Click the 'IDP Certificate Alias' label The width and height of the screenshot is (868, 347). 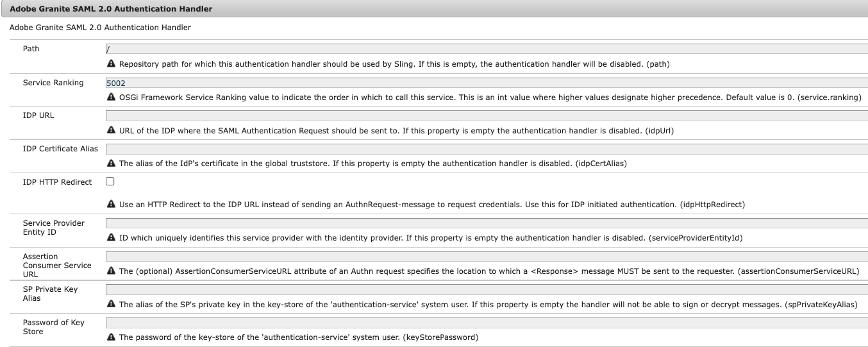tap(60, 149)
